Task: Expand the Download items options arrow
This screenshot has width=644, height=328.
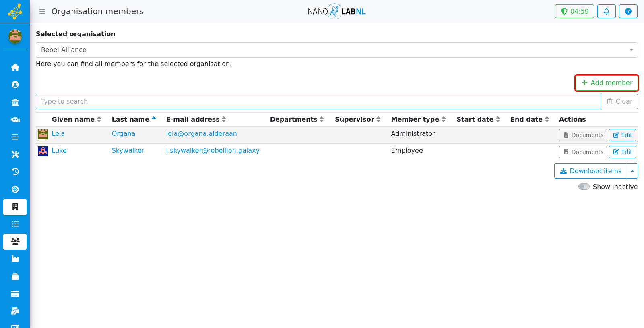Action: 632,171
